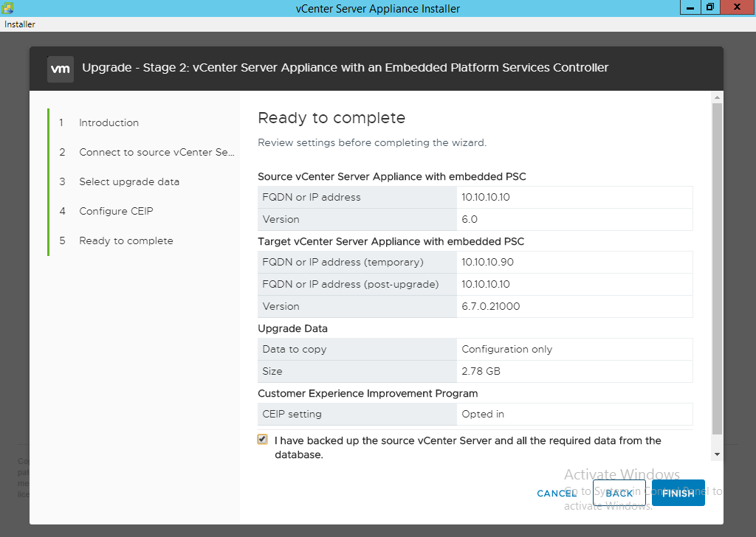Image resolution: width=756 pixels, height=537 pixels.
Task: Select the Introduction step
Action: [x=109, y=122]
